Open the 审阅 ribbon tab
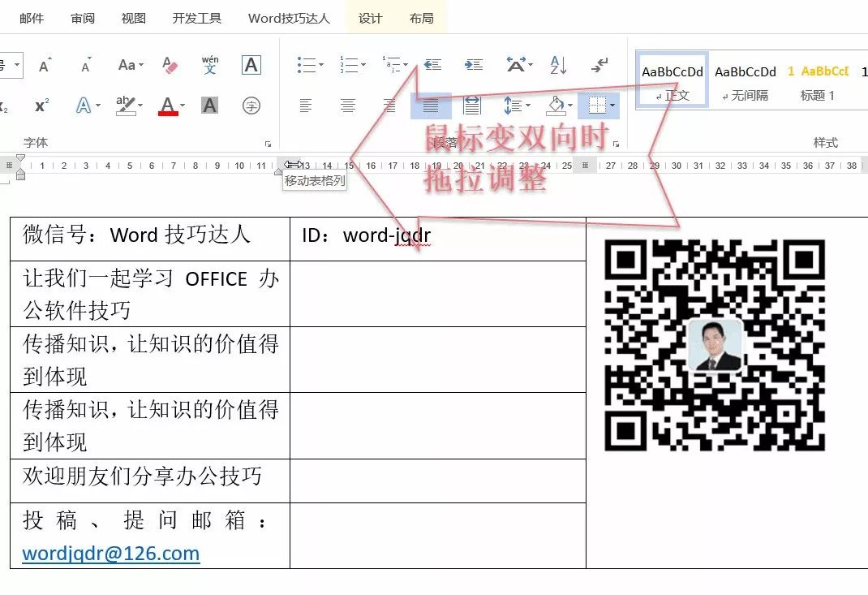Screen dimensions: 868x595 (83, 19)
